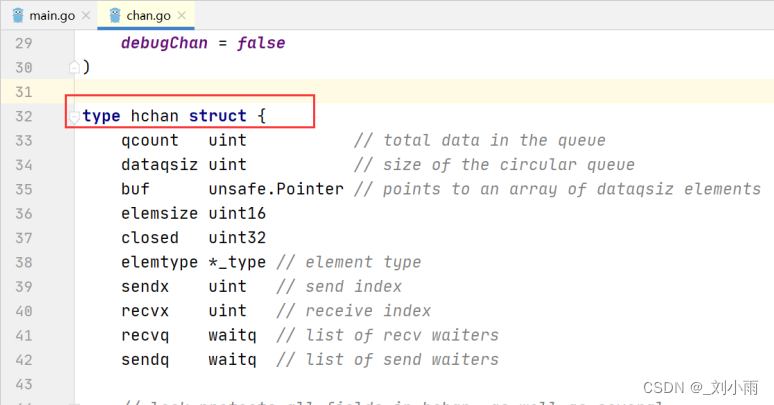The height and width of the screenshot is (405, 774).
Task: Click the Go gopher icon on chan.go tab
Action: [x=111, y=15]
